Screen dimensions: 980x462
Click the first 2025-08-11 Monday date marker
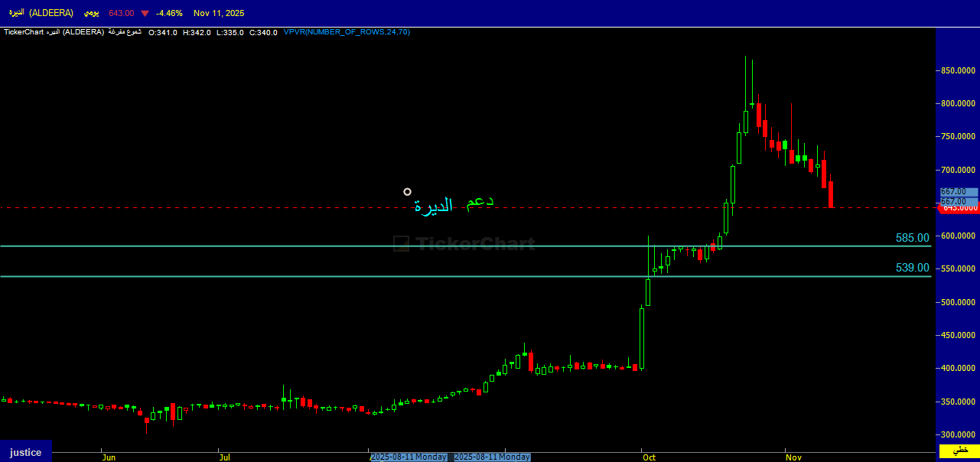coord(409,457)
